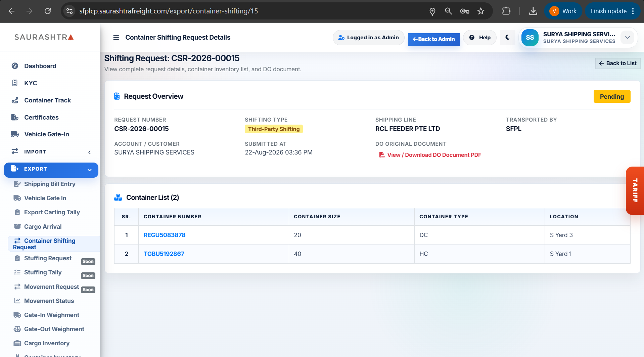Go Back to List
This screenshot has height=357, width=644.
point(618,63)
